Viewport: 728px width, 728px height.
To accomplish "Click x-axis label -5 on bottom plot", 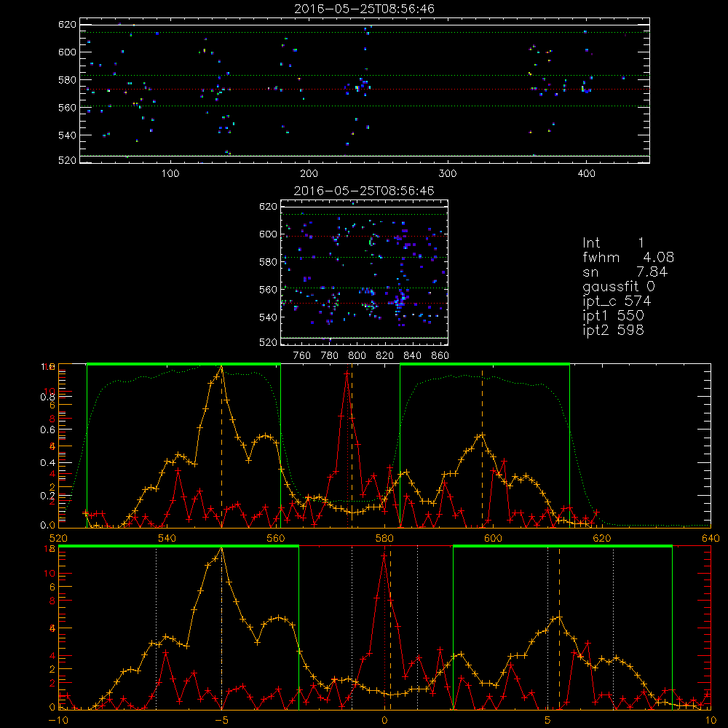I will click(x=221, y=720).
